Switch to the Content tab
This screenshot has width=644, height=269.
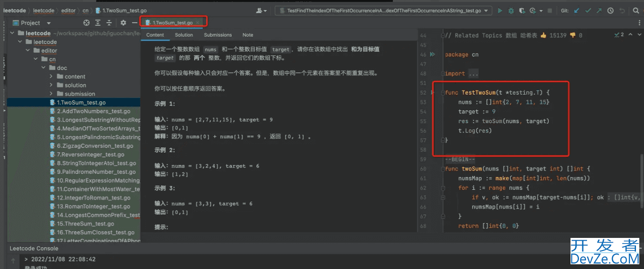tap(155, 35)
